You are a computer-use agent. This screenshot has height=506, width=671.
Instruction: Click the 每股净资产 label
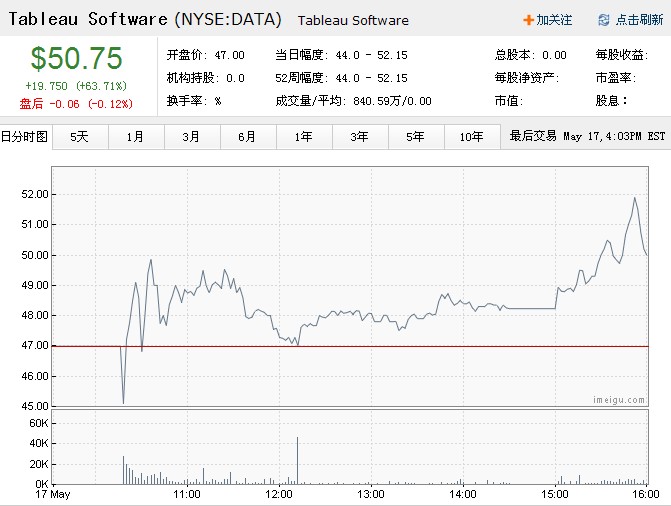tap(527, 78)
